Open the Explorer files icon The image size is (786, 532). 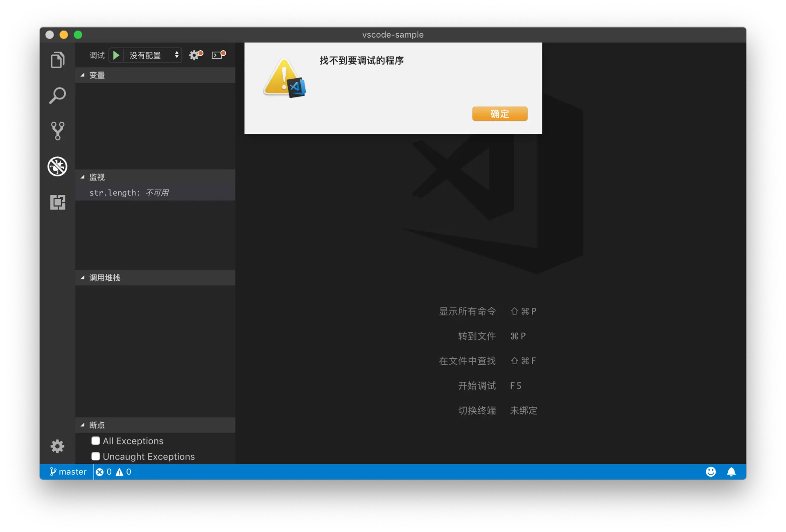point(57,60)
